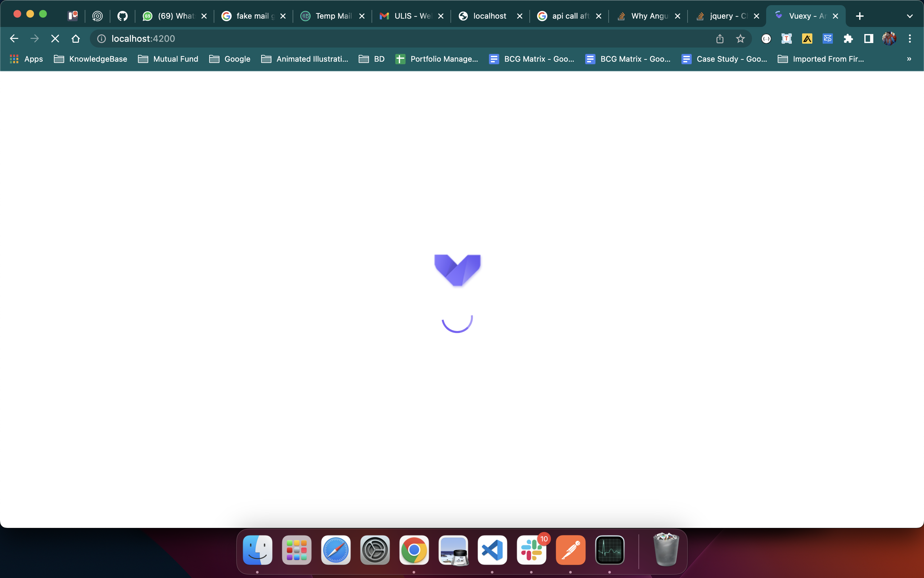Close the Temp Mail tab
Image resolution: width=924 pixels, height=578 pixels.
coord(362,16)
